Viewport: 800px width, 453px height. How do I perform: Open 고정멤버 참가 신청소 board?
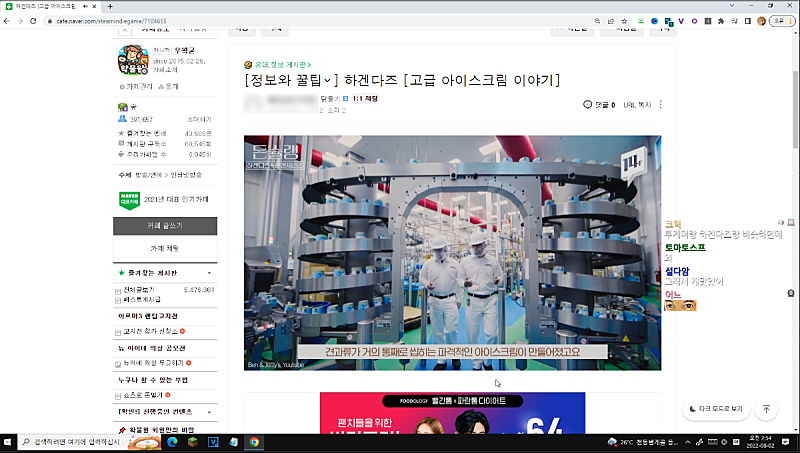coord(150,332)
